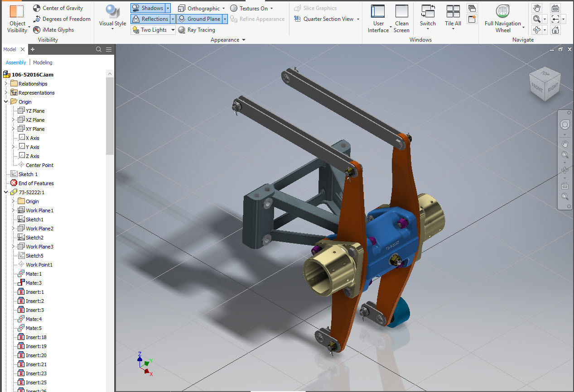Click the steering wheel on navigation bar
This screenshot has height=392, width=574.
tap(565, 124)
